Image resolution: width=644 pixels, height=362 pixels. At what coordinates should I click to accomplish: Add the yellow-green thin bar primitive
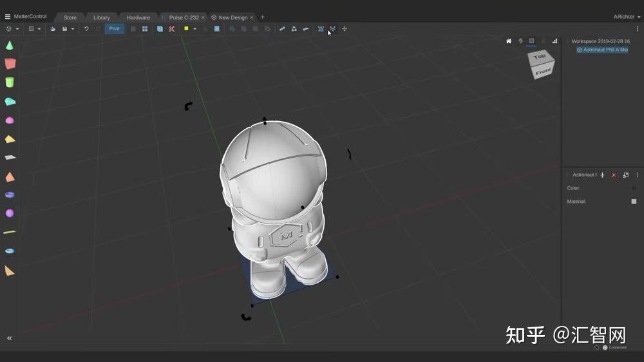pyautogui.click(x=10, y=232)
